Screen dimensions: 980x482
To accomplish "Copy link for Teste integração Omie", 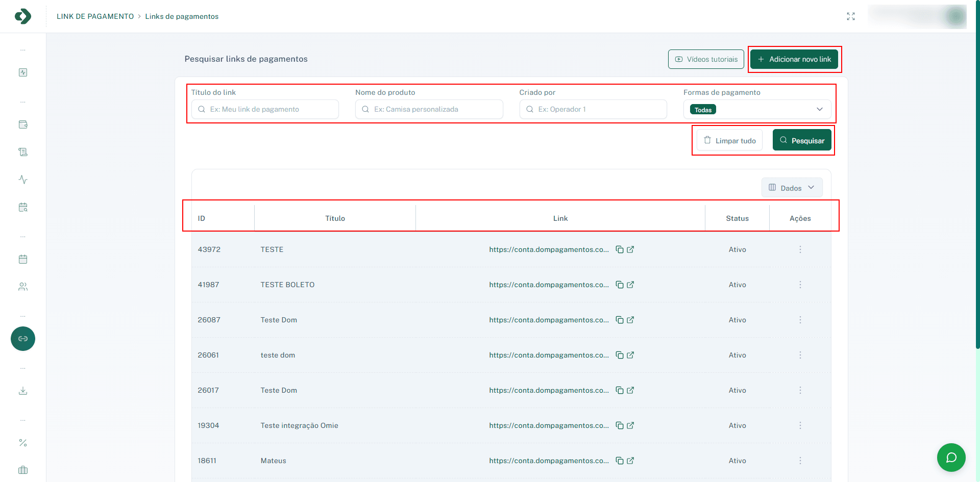I will (x=619, y=425).
